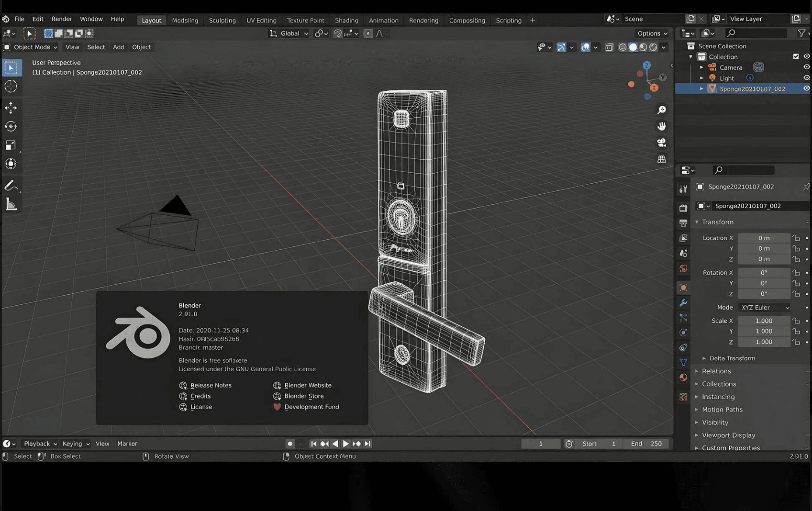
Task: Click the outliner search field
Action: (x=756, y=33)
